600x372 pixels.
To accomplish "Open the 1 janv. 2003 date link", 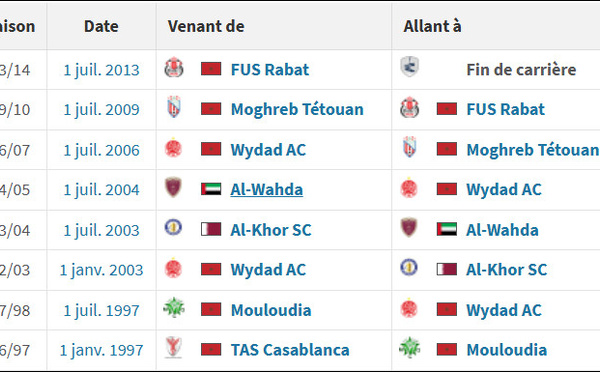I will [x=101, y=270].
